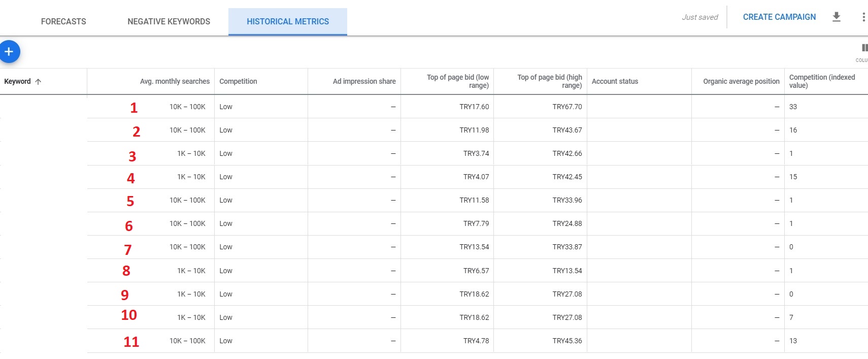Image resolution: width=868 pixels, height=359 pixels.
Task: Click Low competition in TRY11.98 row
Action: (x=226, y=130)
